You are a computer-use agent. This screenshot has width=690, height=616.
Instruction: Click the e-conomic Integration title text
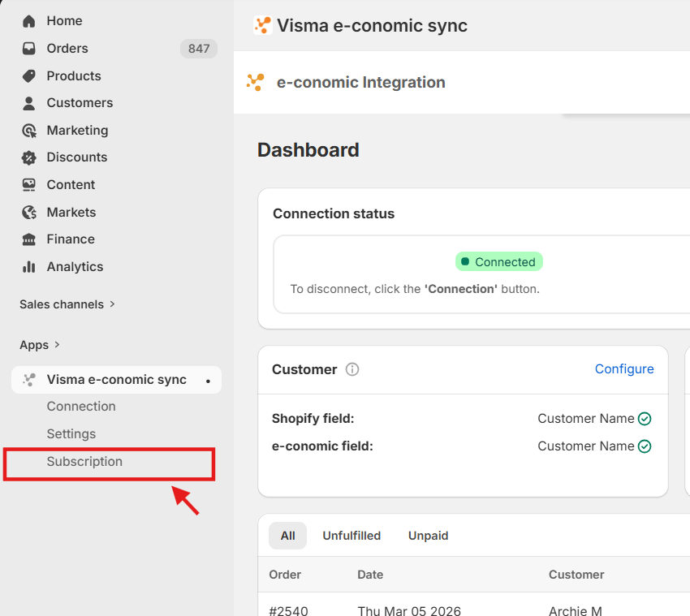coord(361,82)
